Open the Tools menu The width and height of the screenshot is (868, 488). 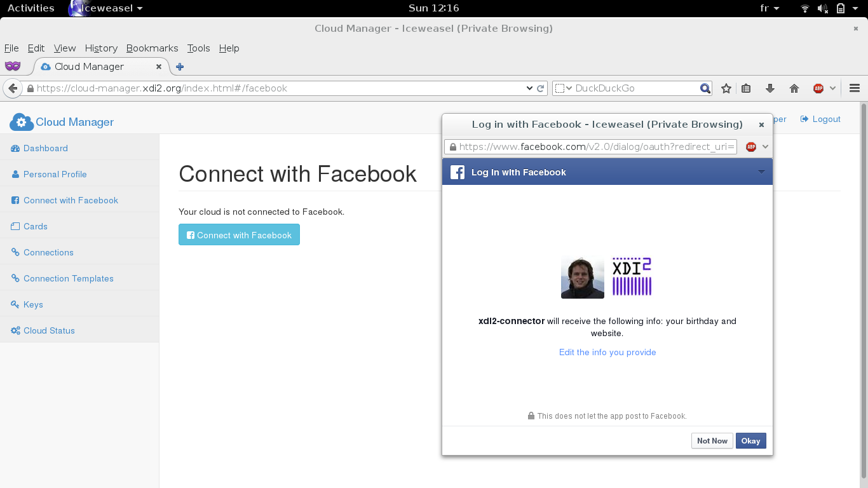click(198, 48)
